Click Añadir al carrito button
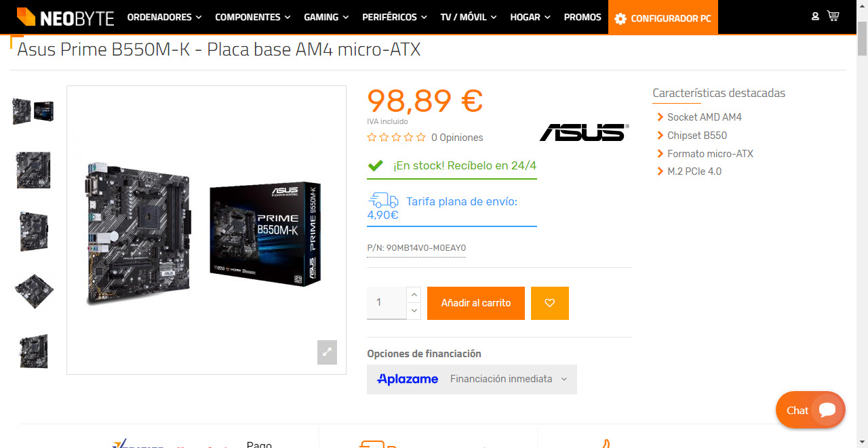Viewport: 868px width, 448px height. (x=476, y=303)
